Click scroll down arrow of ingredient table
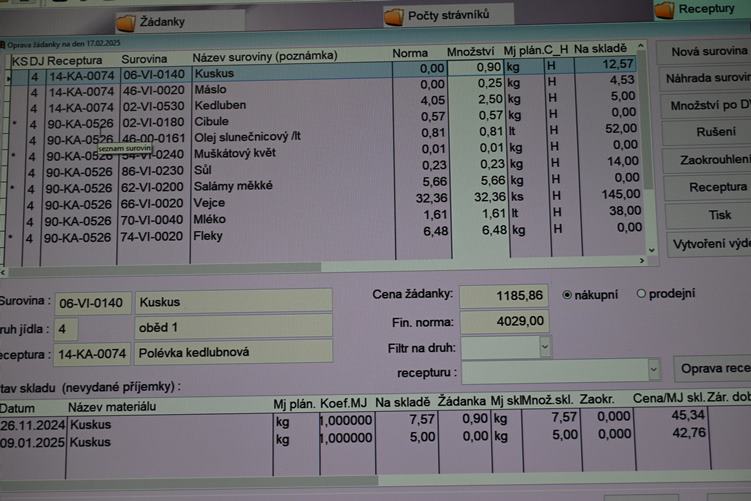The image size is (751, 501). (651, 250)
